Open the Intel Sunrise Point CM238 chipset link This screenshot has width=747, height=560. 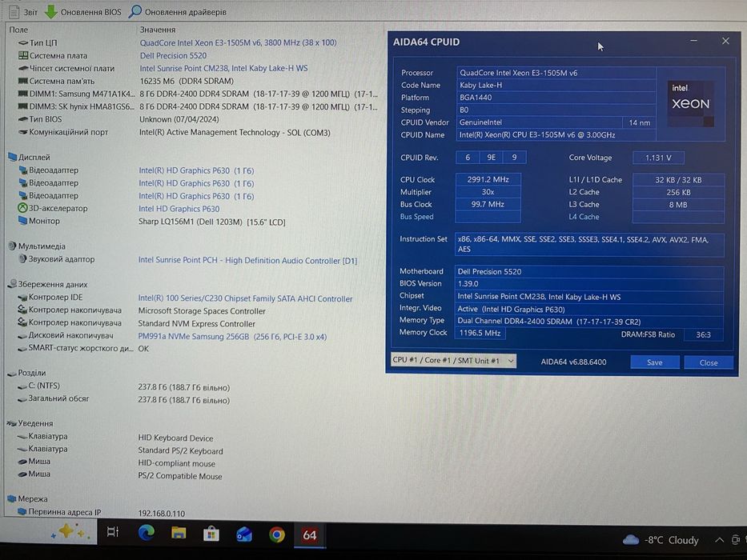pos(223,68)
